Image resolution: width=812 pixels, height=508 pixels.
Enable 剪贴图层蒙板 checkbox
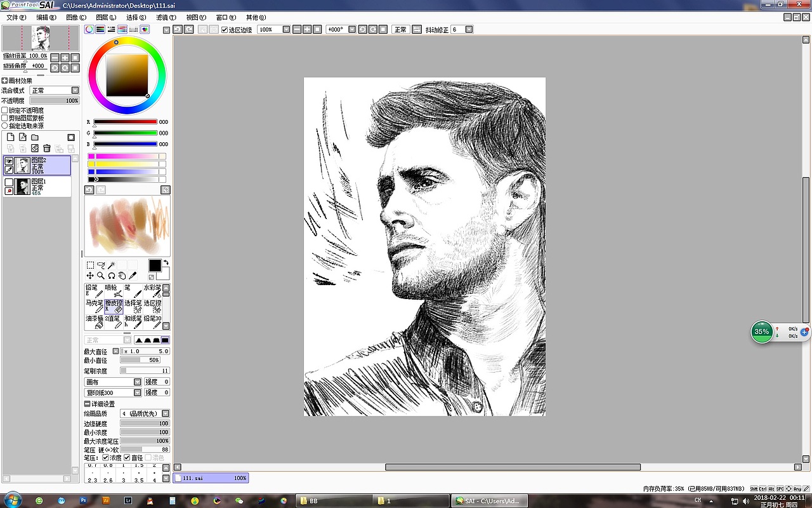coord(5,118)
